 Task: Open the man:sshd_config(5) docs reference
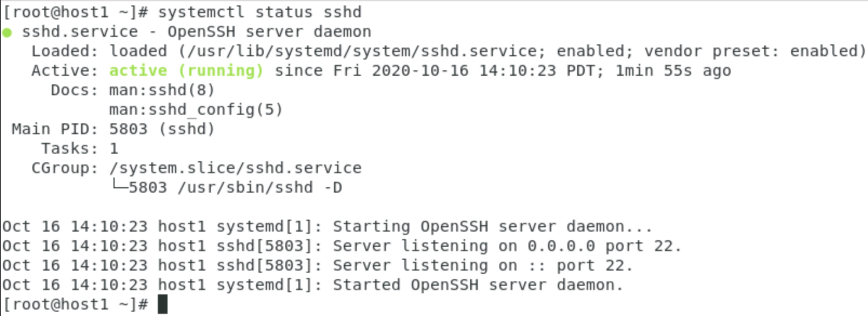[196, 110]
